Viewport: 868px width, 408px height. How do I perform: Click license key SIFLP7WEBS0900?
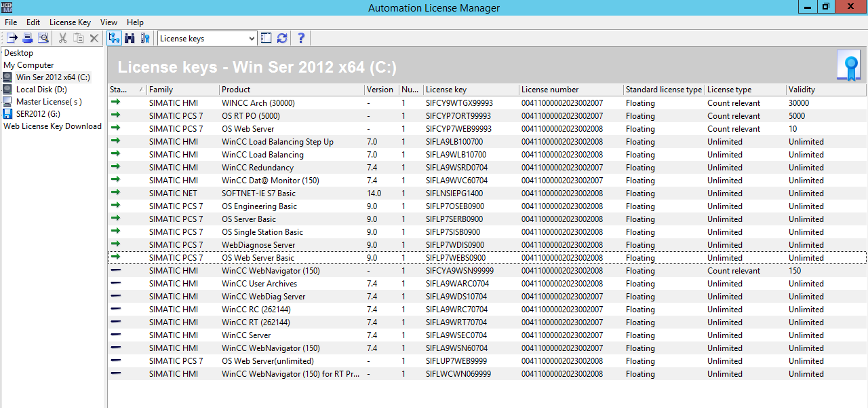[455, 258]
